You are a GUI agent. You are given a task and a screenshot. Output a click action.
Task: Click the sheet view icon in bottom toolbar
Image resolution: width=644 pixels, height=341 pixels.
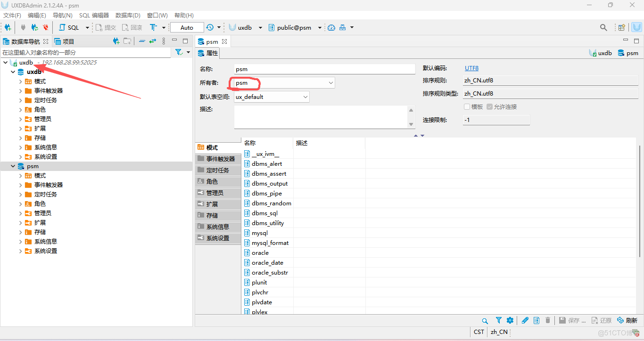pyautogui.click(x=536, y=320)
